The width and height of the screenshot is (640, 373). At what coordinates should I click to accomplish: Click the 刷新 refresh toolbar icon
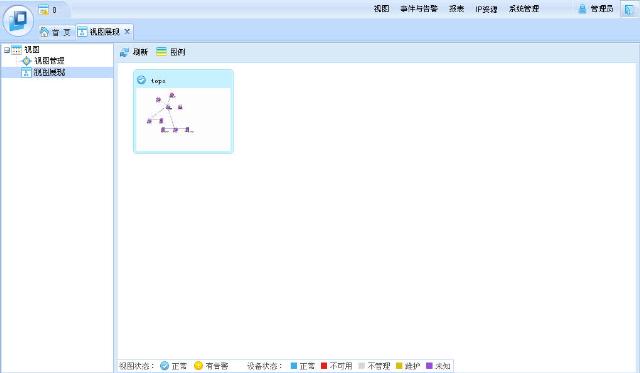coord(124,52)
